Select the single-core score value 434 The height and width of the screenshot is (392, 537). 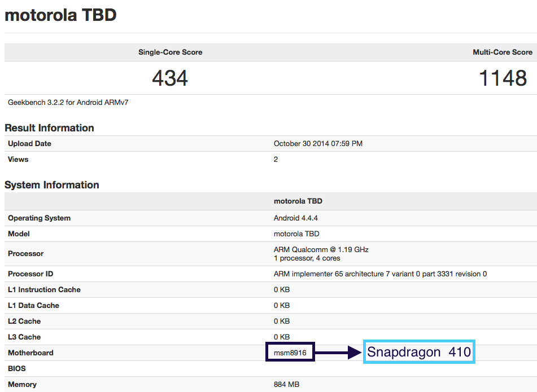[170, 78]
